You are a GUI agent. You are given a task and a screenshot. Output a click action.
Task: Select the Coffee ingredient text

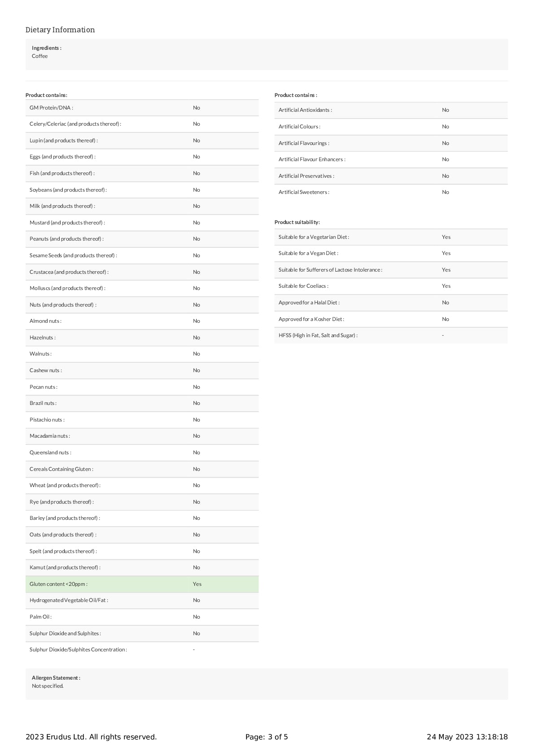tap(40, 56)
